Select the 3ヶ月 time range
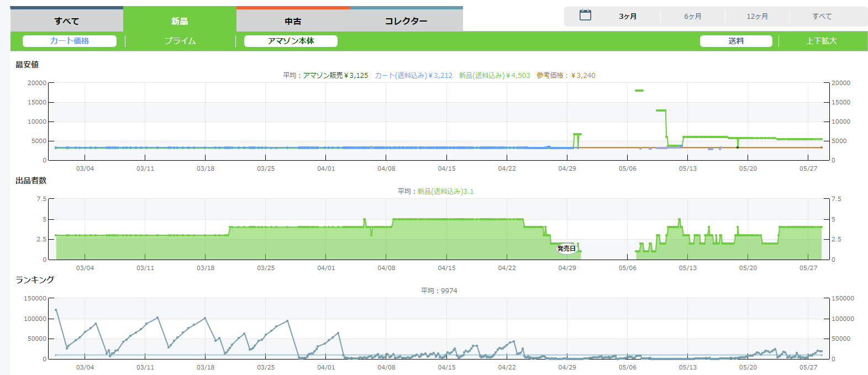868x375 pixels. [x=628, y=17]
